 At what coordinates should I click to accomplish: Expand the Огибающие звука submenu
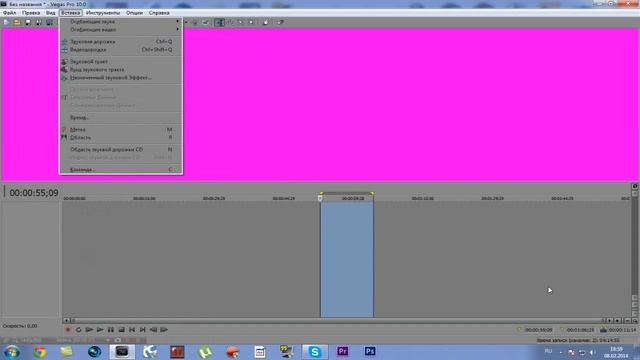121,22
